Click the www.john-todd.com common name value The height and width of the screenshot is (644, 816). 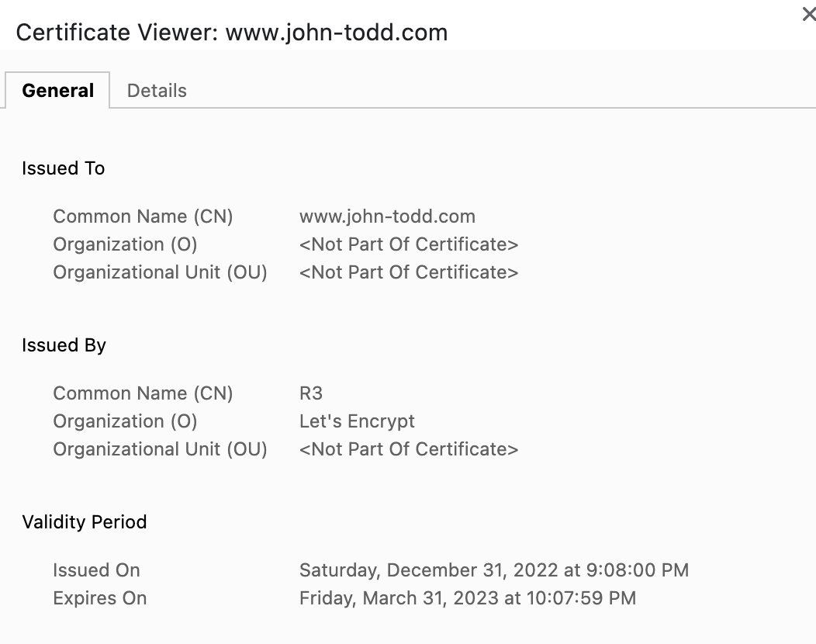pos(387,216)
